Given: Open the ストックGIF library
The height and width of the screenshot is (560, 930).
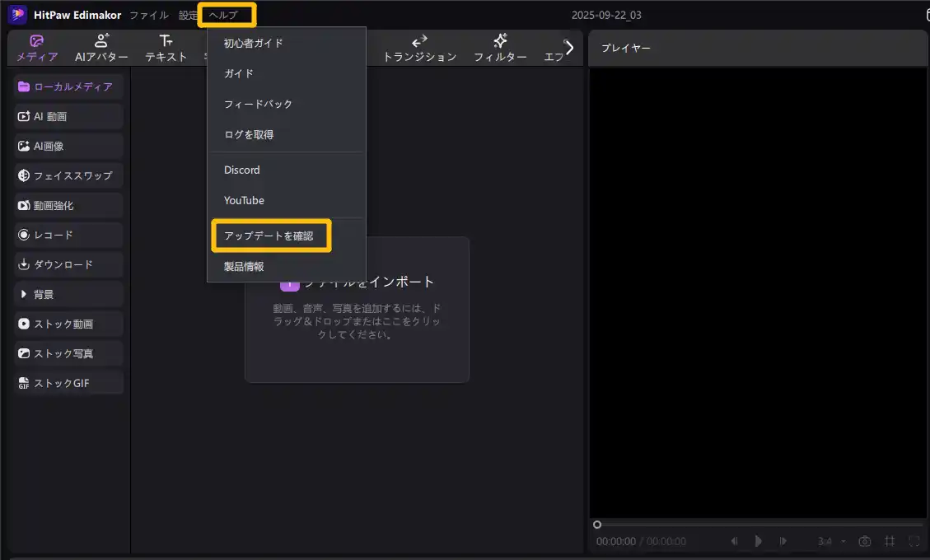Looking at the screenshot, I should click(x=68, y=383).
